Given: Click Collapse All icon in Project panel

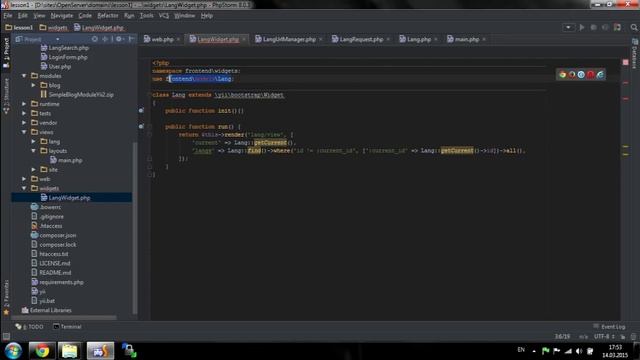Looking at the screenshot, I should click(x=105, y=39).
